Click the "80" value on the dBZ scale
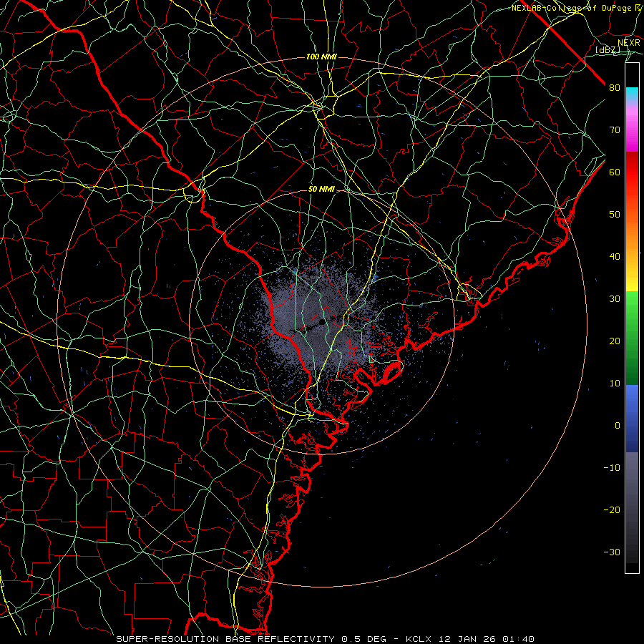Image resolution: width=644 pixels, height=644 pixels. click(x=615, y=88)
